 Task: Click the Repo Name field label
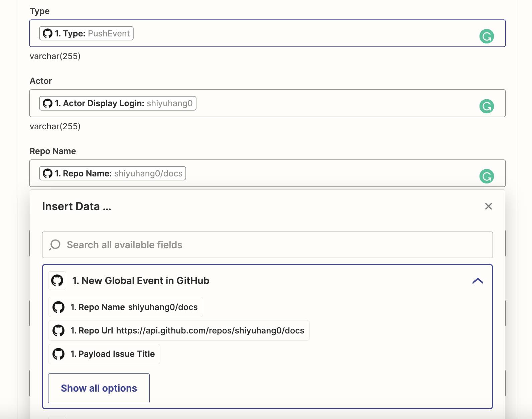tap(53, 151)
